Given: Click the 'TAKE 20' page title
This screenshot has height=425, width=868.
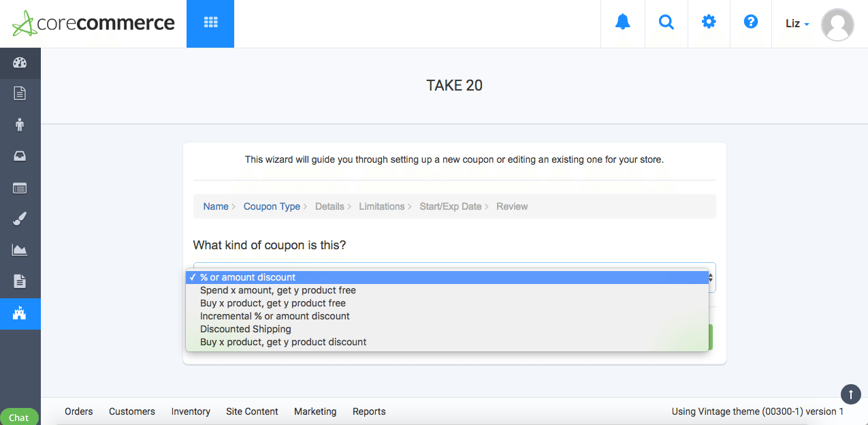Looking at the screenshot, I should pos(455,85).
